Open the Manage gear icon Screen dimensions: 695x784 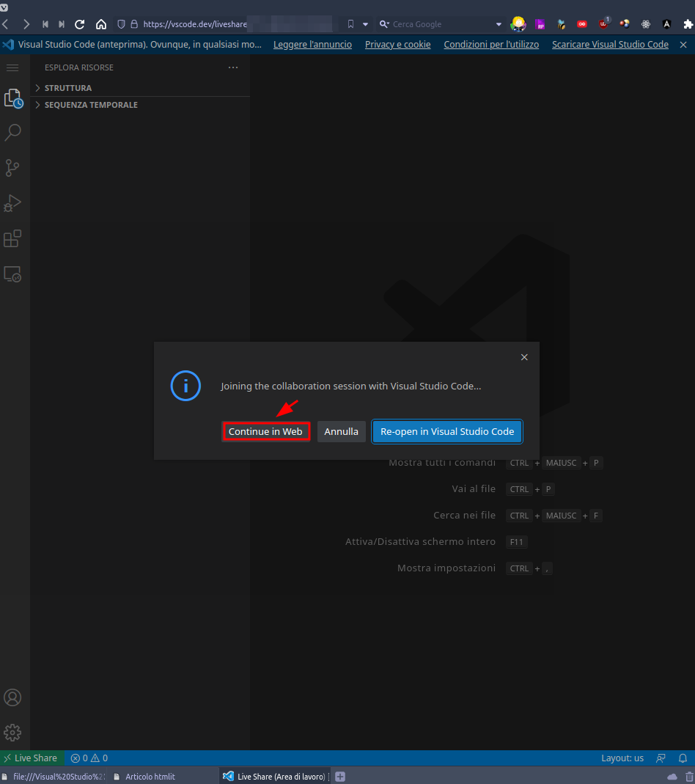tap(13, 732)
